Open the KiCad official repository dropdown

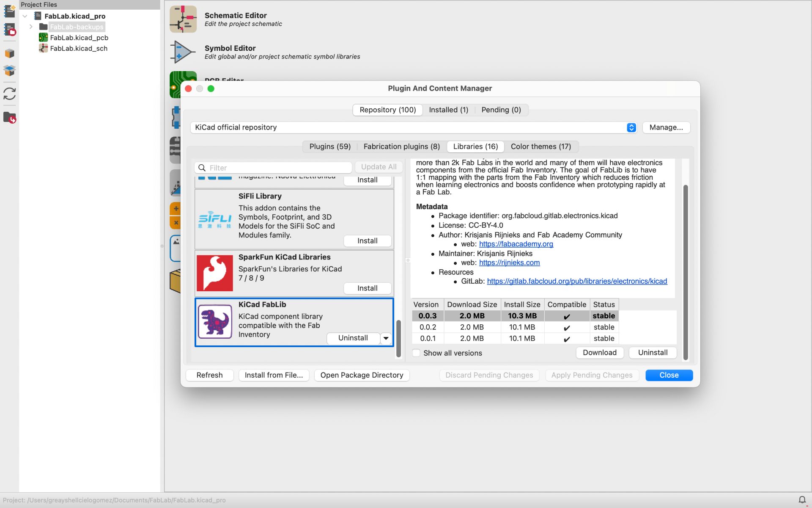[631, 127]
